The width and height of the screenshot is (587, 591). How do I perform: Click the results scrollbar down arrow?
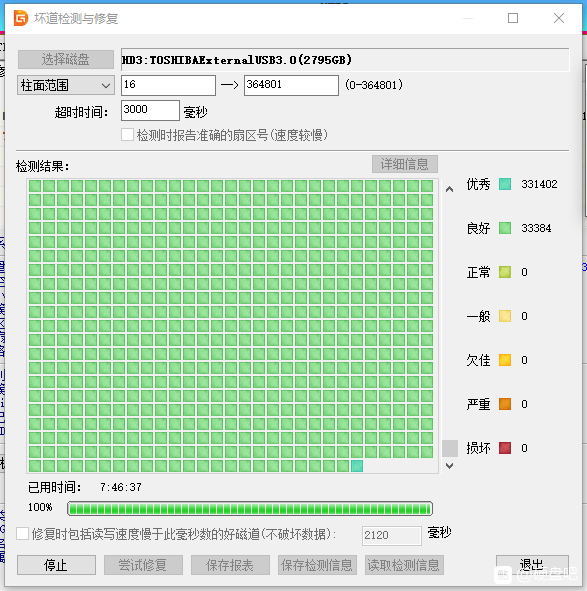[449, 466]
